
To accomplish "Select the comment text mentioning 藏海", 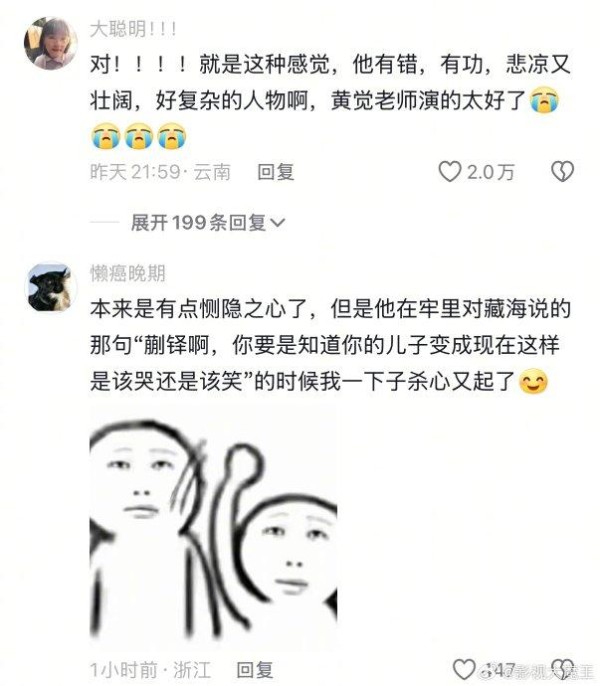I will tap(330, 345).
